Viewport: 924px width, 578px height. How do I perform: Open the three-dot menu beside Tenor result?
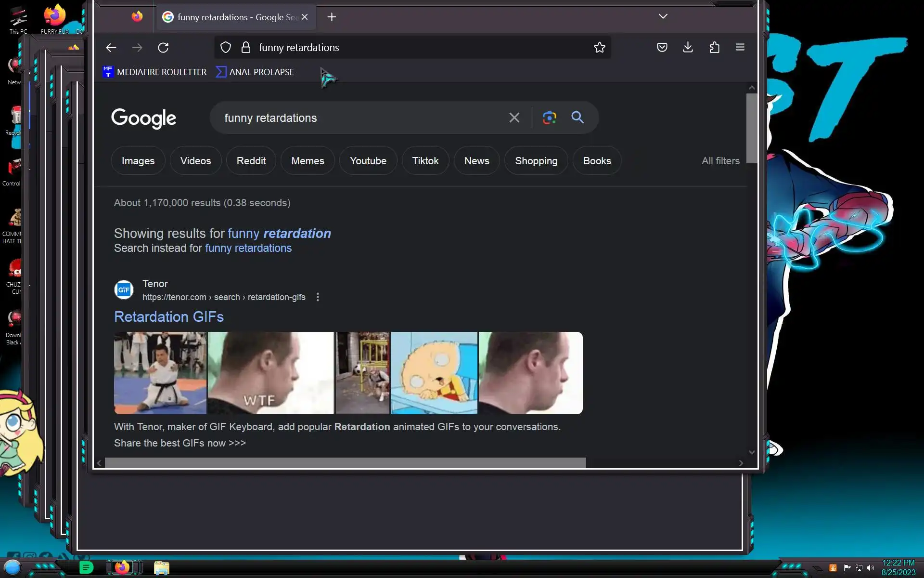point(318,297)
